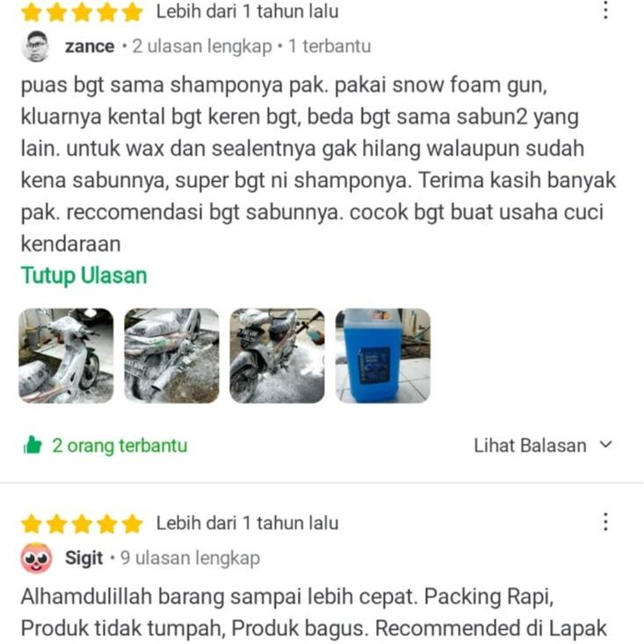This screenshot has height=644, width=644.
Task: Expand Lihat Balasan chevron arrow
Action: [x=605, y=445]
